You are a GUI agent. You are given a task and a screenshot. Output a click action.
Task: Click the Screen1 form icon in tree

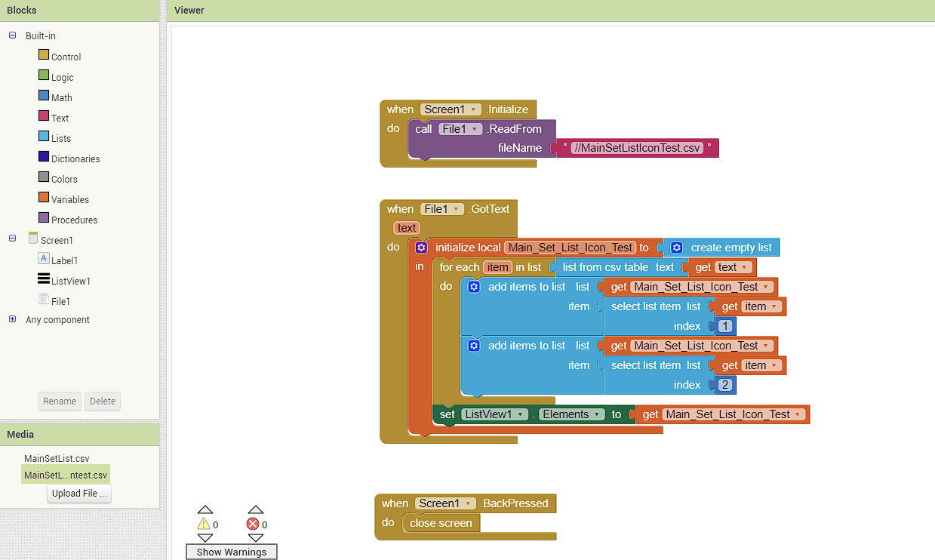(x=33, y=238)
